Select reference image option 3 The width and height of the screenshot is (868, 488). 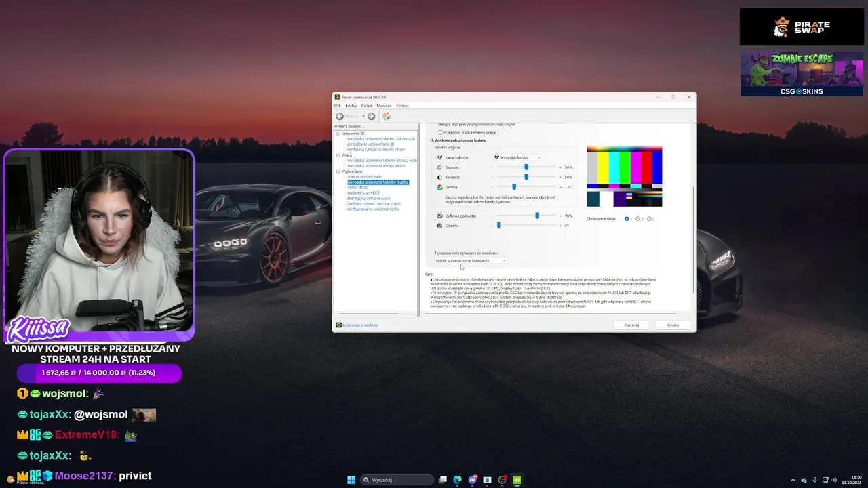pyautogui.click(x=649, y=218)
